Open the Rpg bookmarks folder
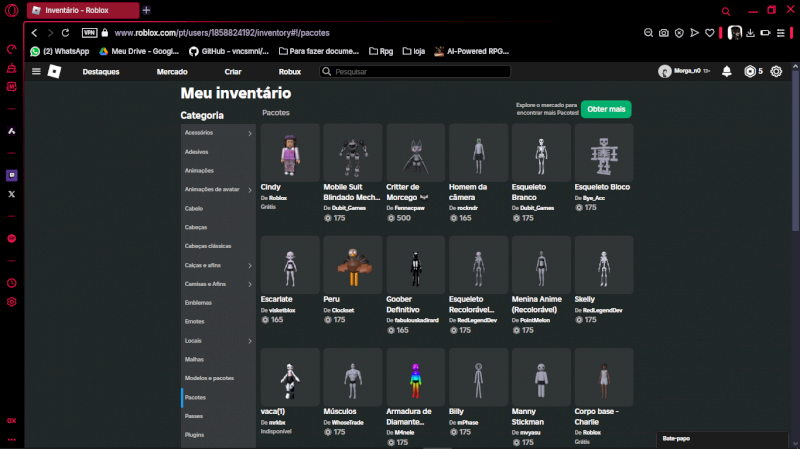Image resolution: width=800 pixels, height=449 pixels. (x=381, y=51)
